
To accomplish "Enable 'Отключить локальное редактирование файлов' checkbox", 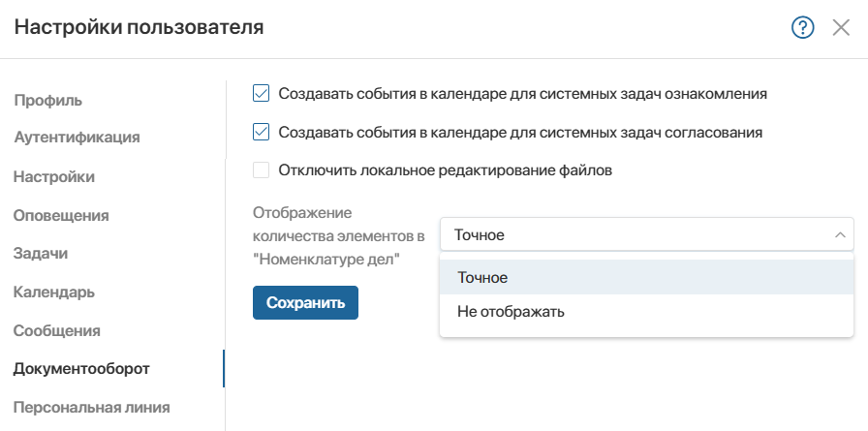I will pyautogui.click(x=261, y=169).
